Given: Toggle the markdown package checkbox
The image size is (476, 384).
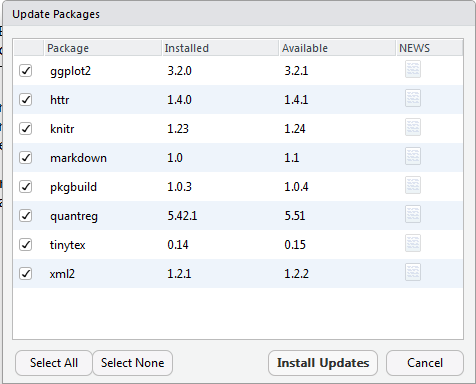Looking at the screenshot, I should (25, 158).
